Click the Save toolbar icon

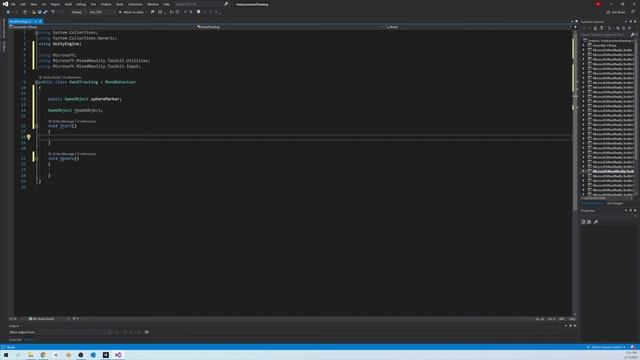tap(40, 12)
